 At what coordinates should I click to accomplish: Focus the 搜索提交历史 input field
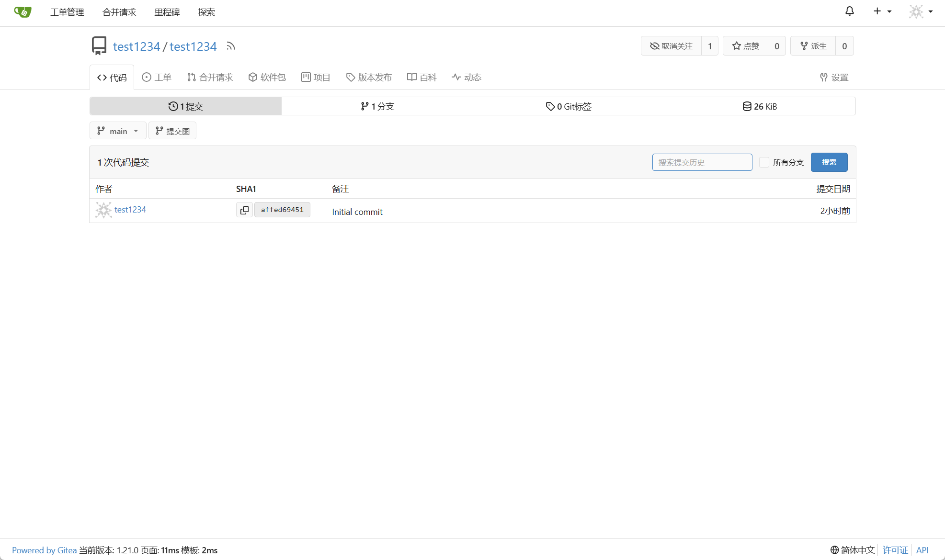click(702, 162)
